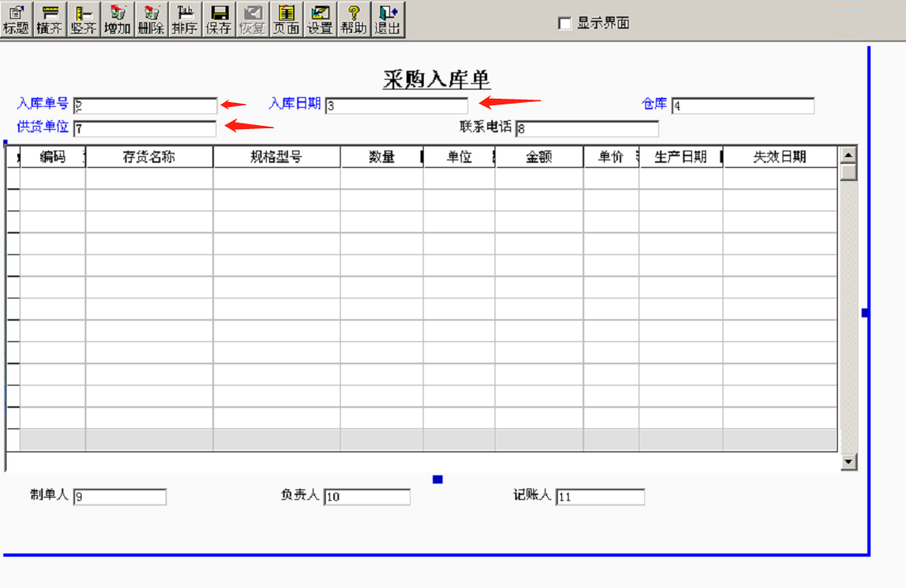Click the 负责人 input field
Screen dimensions: 906x588
tap(368, 497)
